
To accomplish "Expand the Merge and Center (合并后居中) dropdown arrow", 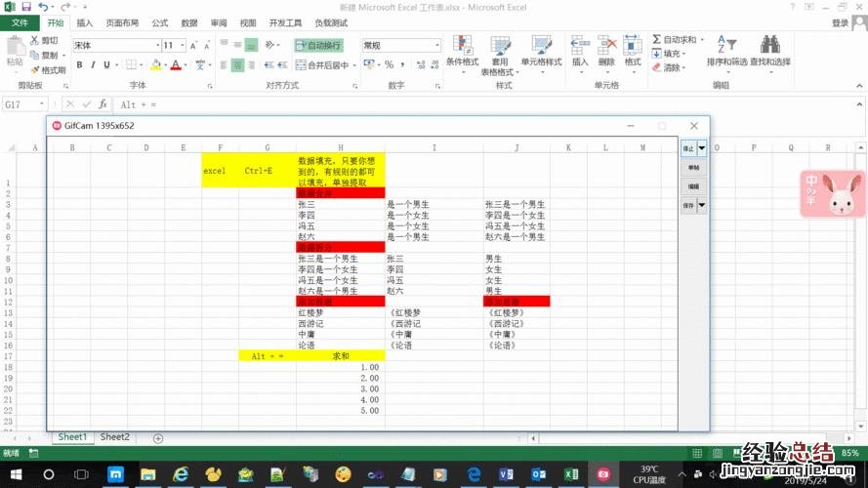I will click(354, 65).
